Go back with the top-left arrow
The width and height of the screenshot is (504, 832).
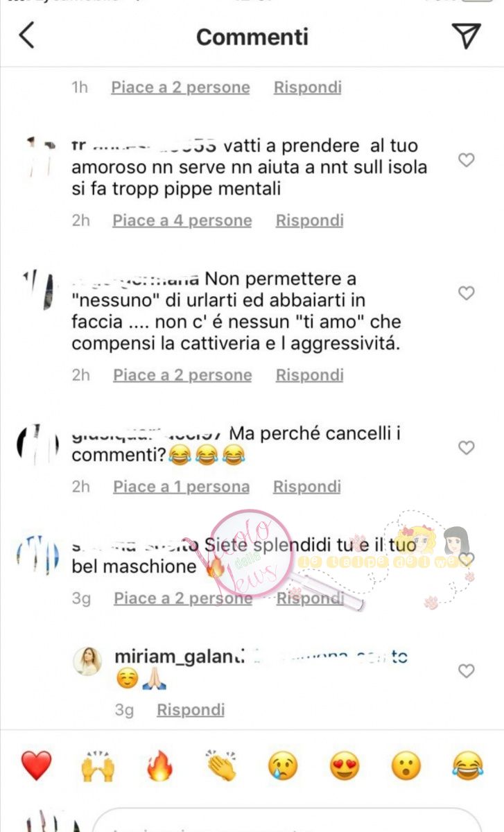26,35
